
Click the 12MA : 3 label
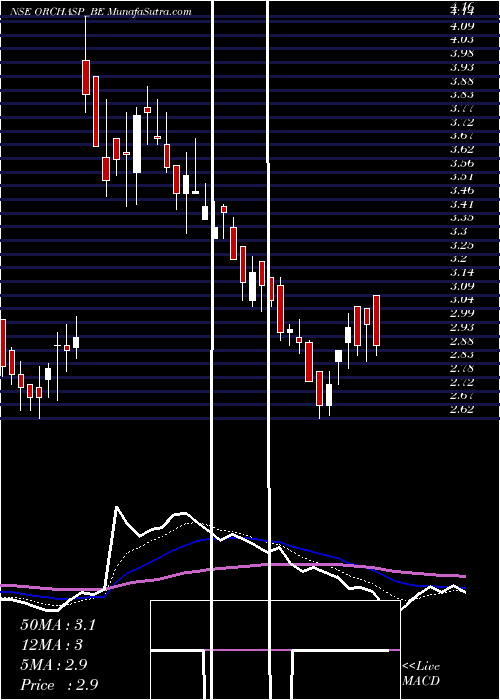click(52, 645)
